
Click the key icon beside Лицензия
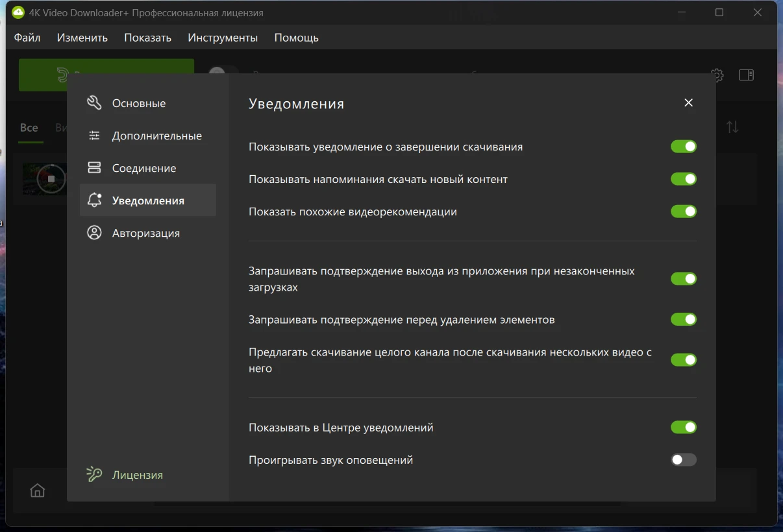coord(94,475)
